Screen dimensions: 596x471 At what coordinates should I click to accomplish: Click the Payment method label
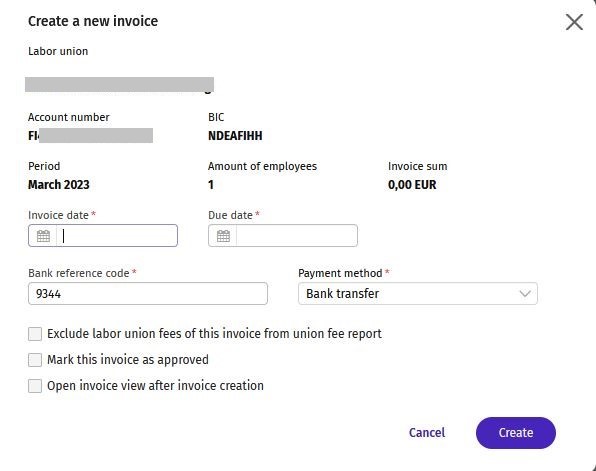pos(340,273)
